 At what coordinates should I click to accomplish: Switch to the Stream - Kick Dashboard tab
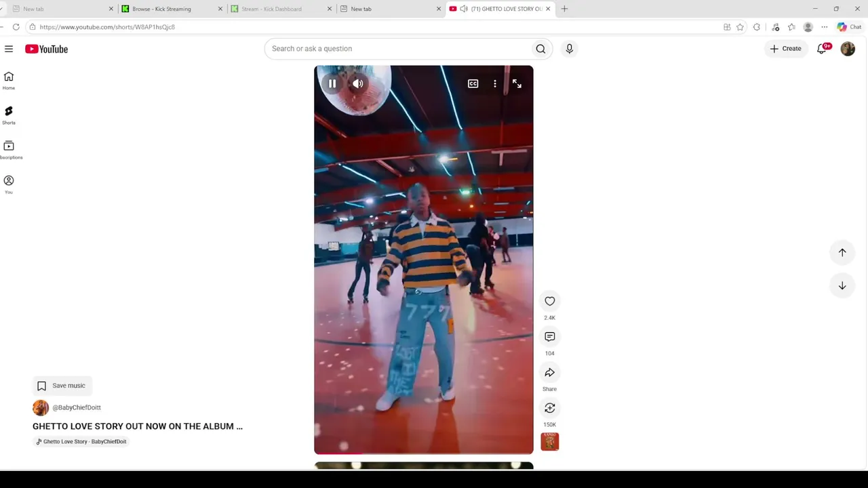(x=281, y=9)
